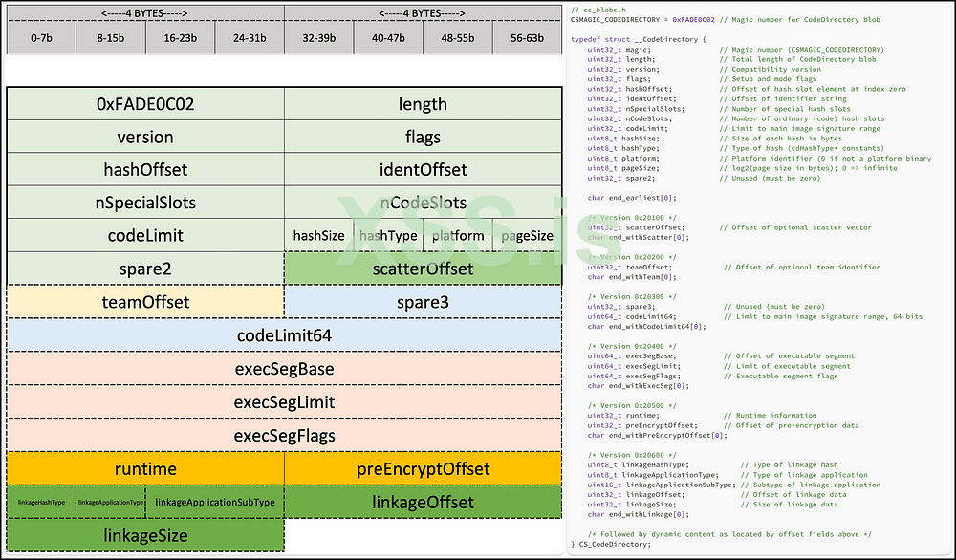This screenshot has height=560, width=956.
Task: Select the pageSize byte cell
Action: point(527,236)
